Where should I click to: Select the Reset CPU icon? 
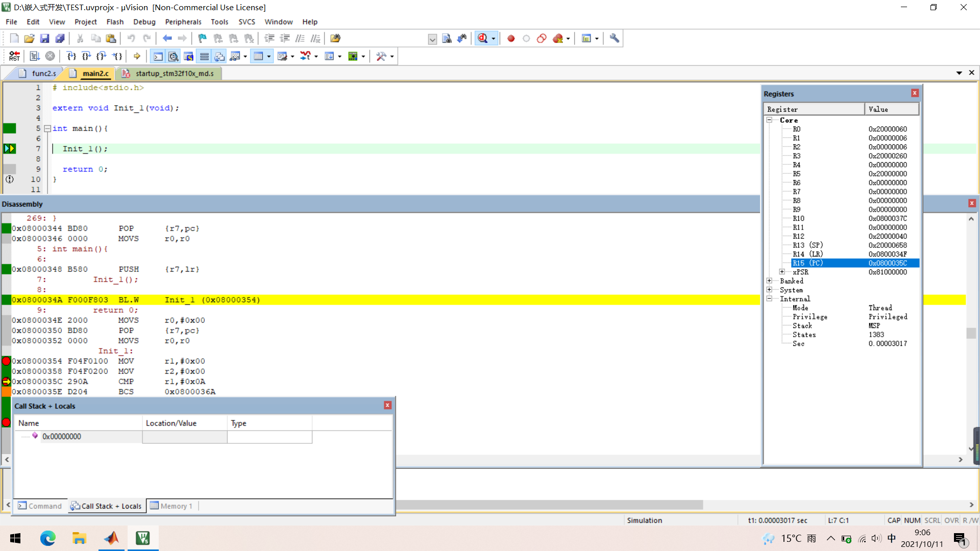pos(13,55)
